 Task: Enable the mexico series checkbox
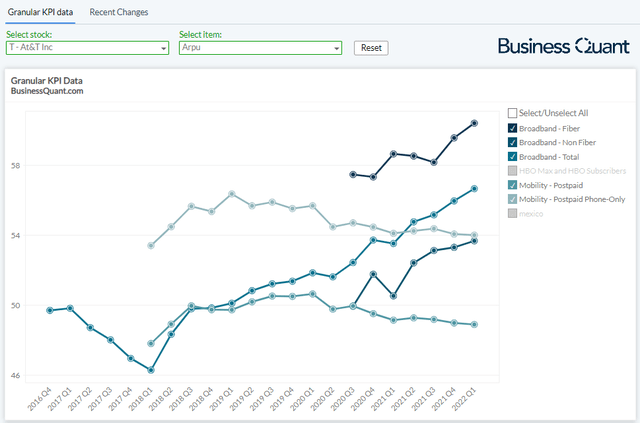click(x=512, y=213)
